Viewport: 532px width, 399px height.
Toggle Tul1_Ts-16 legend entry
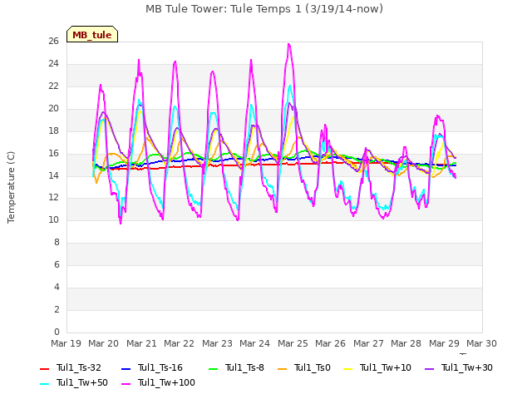(152, 367)
